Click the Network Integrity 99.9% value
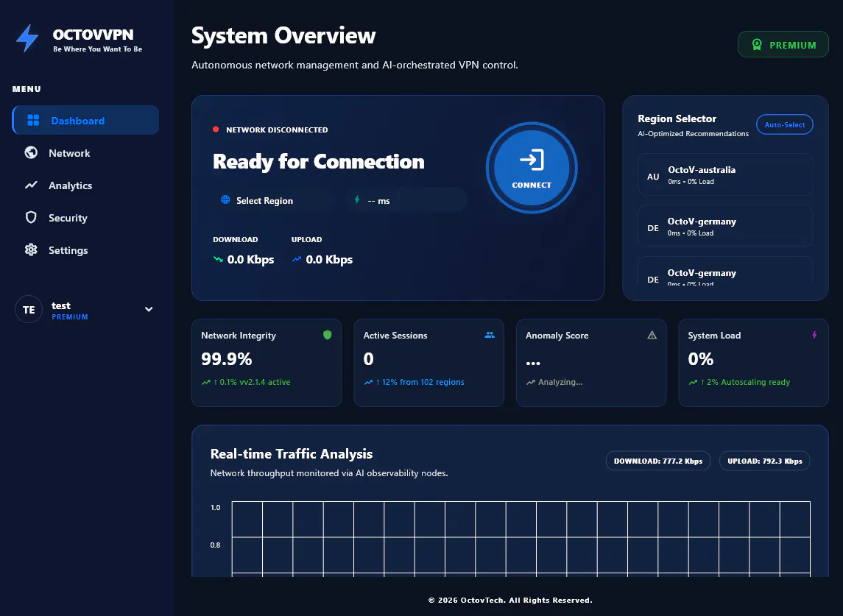 pyautogui.click(x=226, y=358)
